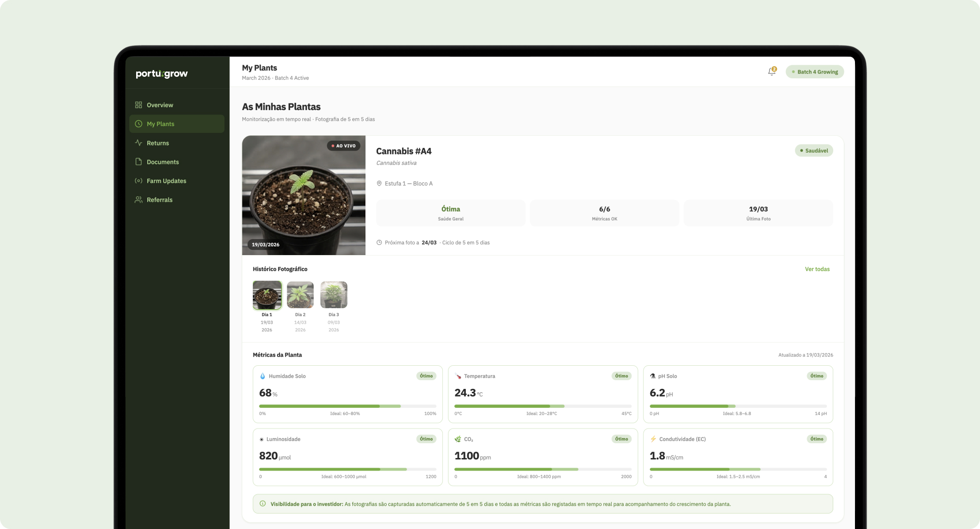980x529 pixels.
Task: Open Ver todas to see all photos
Action: pyautogui.click(x=817, y=269)
